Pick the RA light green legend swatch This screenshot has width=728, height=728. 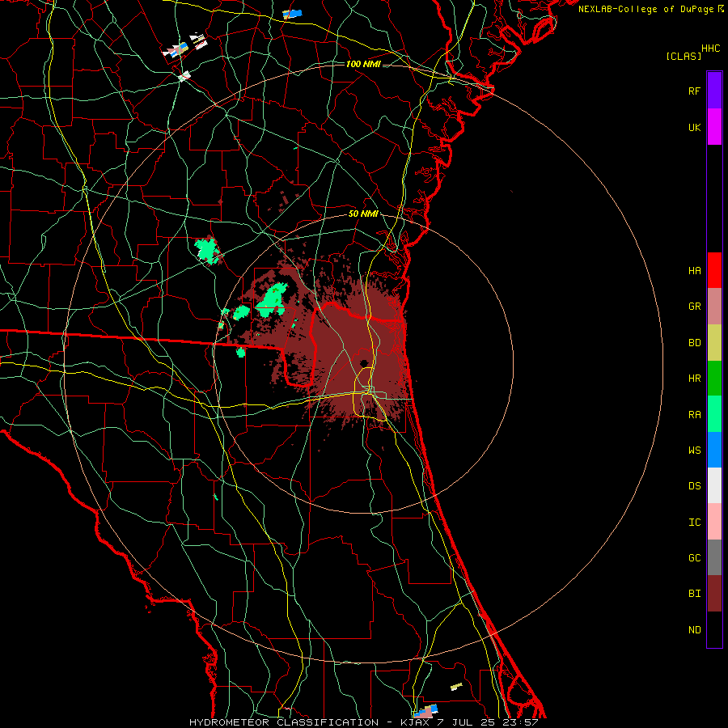click(714, 414)
